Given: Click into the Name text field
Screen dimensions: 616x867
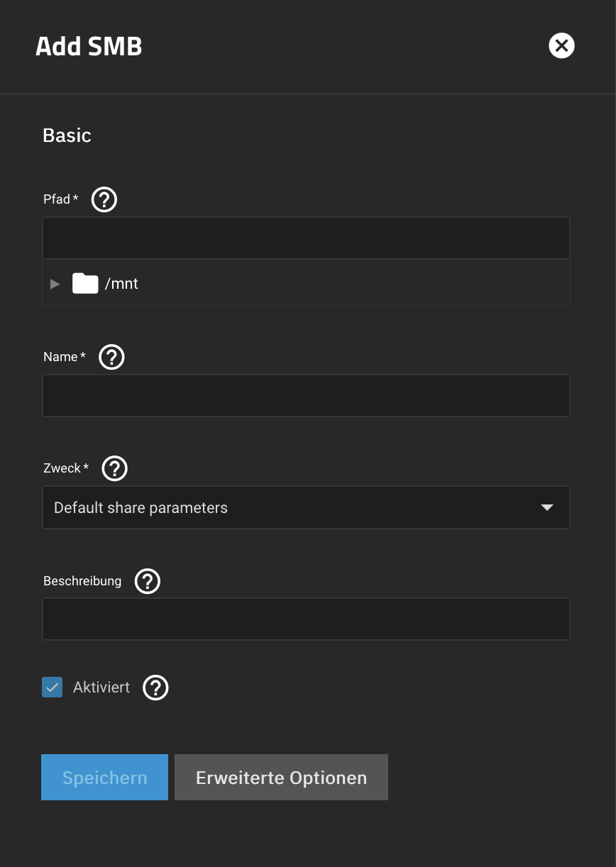Looking at the screenshot, I should pos(306,396).
